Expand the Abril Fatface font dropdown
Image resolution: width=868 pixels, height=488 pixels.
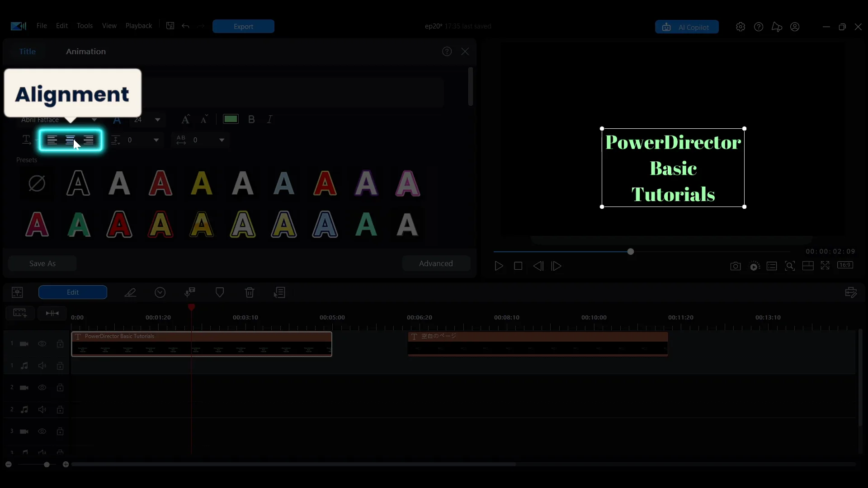(94, 120)
